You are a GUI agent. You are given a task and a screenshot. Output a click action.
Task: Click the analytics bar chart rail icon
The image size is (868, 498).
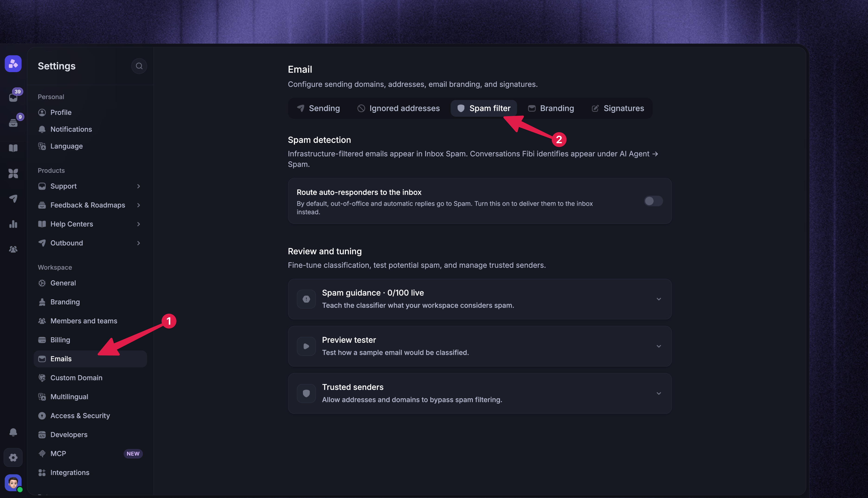coord(13,224)
